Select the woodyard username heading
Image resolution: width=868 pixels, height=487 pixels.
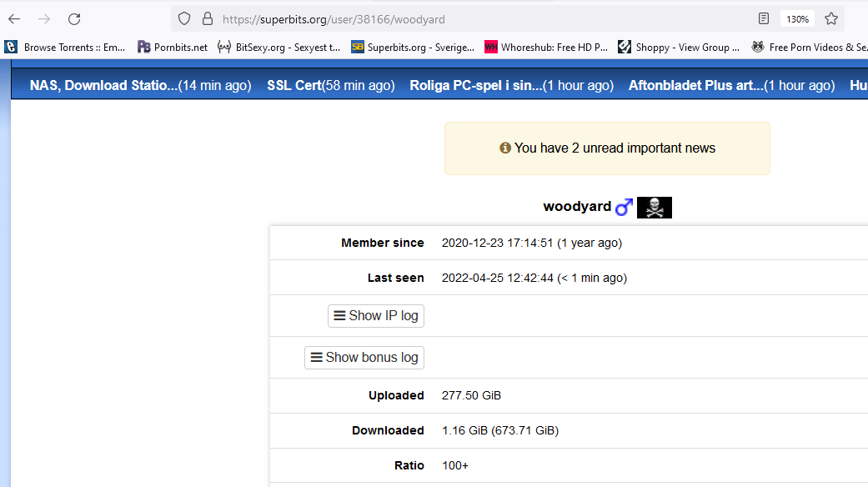coord(577,207)
